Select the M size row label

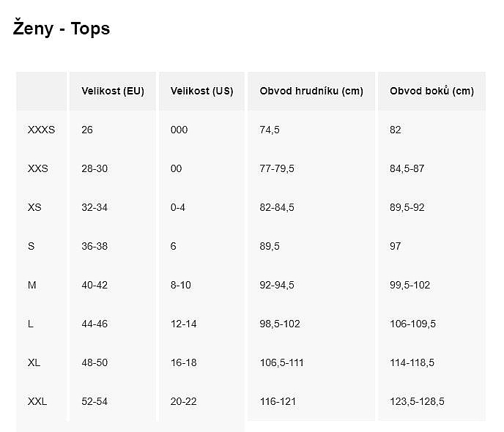coord(31,285)
